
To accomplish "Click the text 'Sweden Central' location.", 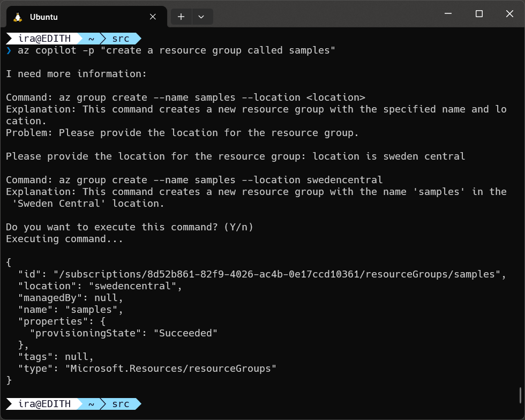I will click(x=88, y=204).
